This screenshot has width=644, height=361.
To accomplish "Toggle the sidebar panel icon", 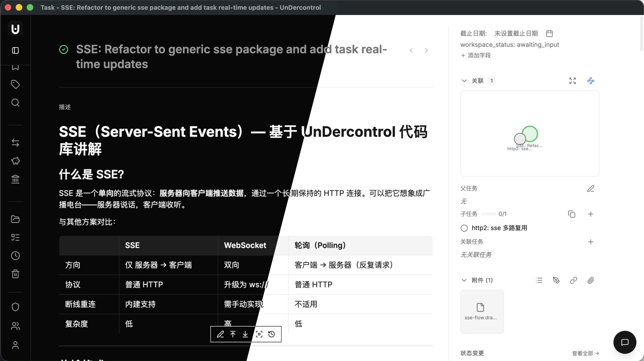I will (15, 50).
